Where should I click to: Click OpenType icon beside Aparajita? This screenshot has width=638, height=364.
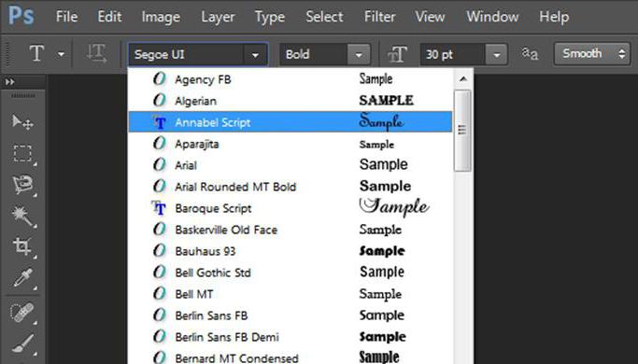160,143
